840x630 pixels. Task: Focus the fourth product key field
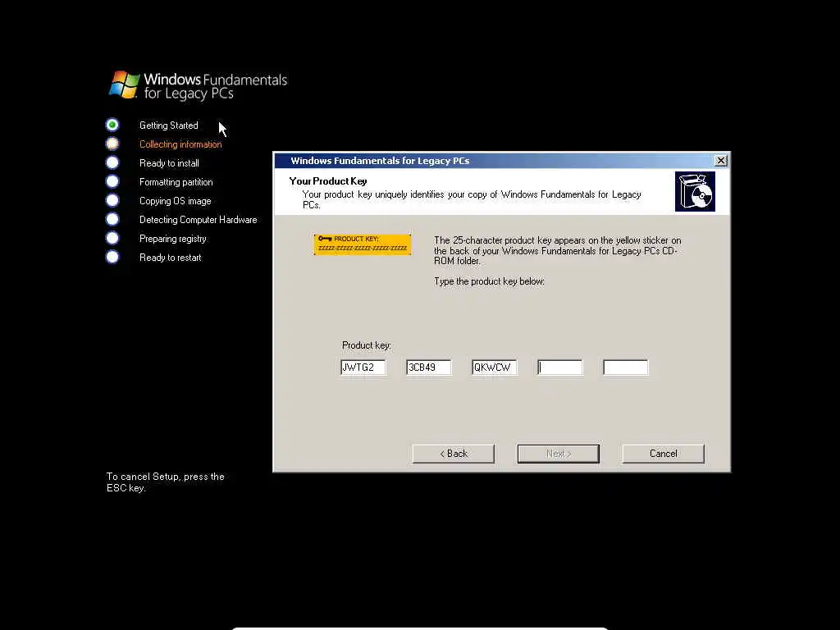[559, 367]
